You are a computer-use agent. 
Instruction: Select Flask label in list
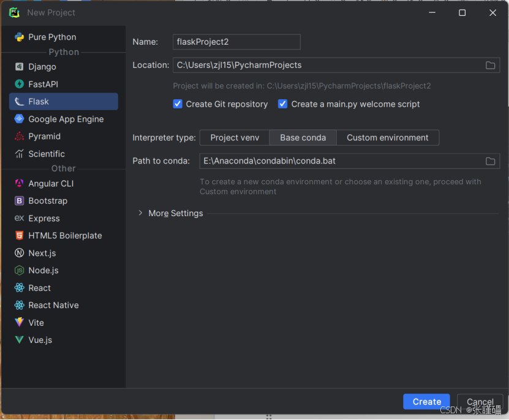pos(39,102)
